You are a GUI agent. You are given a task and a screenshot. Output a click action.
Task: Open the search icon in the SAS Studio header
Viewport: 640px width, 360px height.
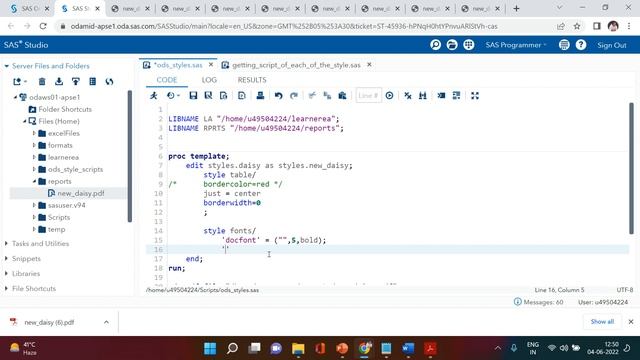point(436,45)
